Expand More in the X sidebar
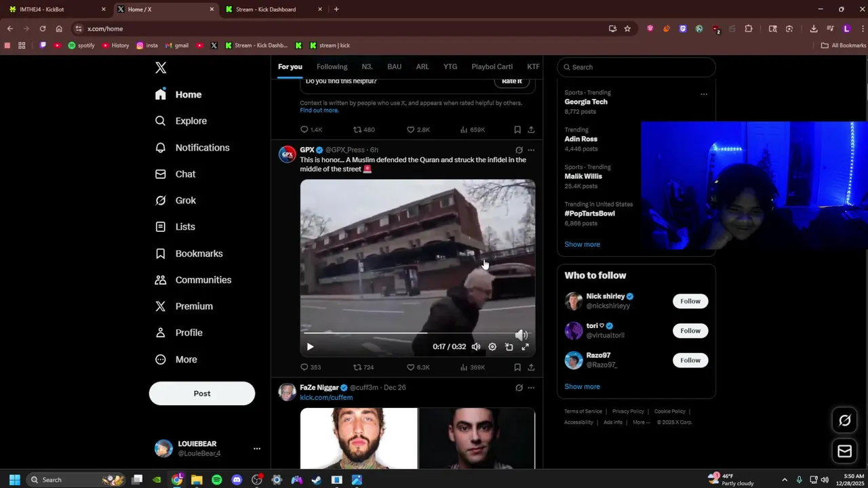 tap(176, 359)
